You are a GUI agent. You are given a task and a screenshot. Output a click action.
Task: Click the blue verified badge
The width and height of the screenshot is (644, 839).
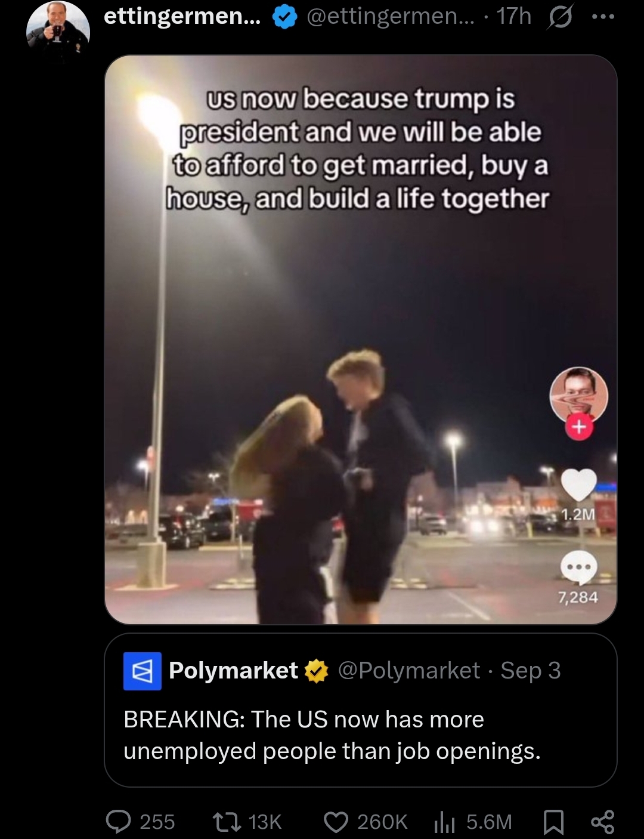click(x=285, y=18)
